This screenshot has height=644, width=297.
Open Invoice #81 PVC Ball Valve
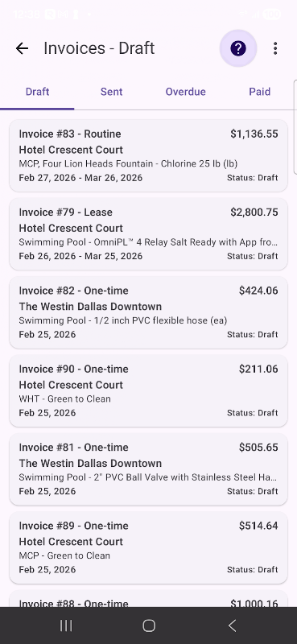pyautogui.click(x=148, y=469)
